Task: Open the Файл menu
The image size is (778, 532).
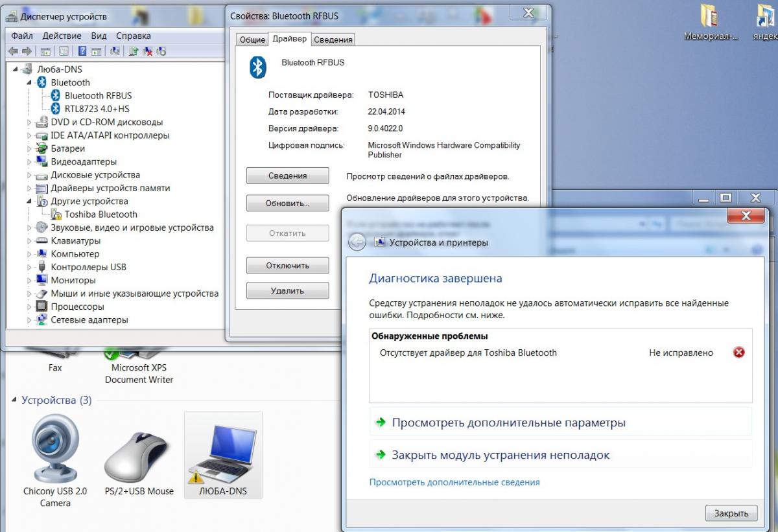Action: 22,36
